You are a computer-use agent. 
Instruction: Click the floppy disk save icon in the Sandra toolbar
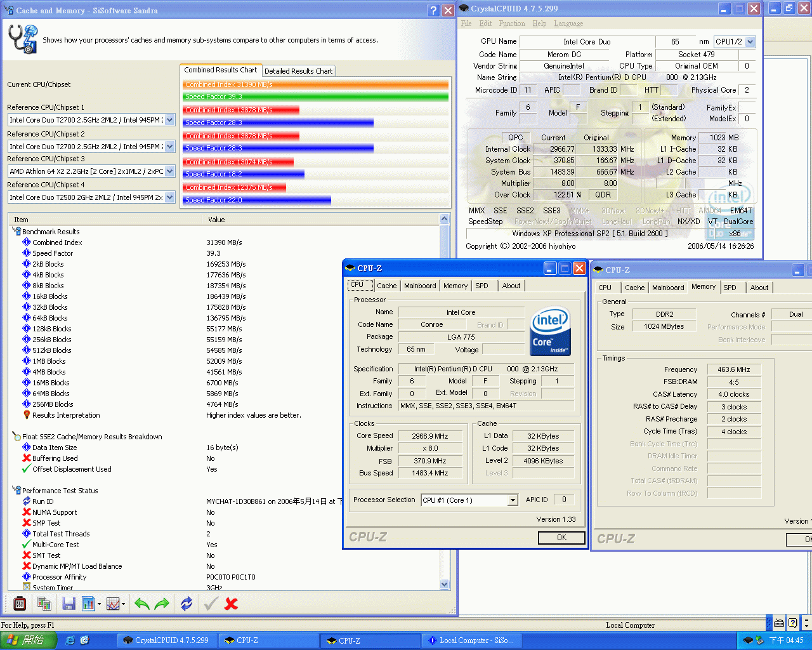69,604
